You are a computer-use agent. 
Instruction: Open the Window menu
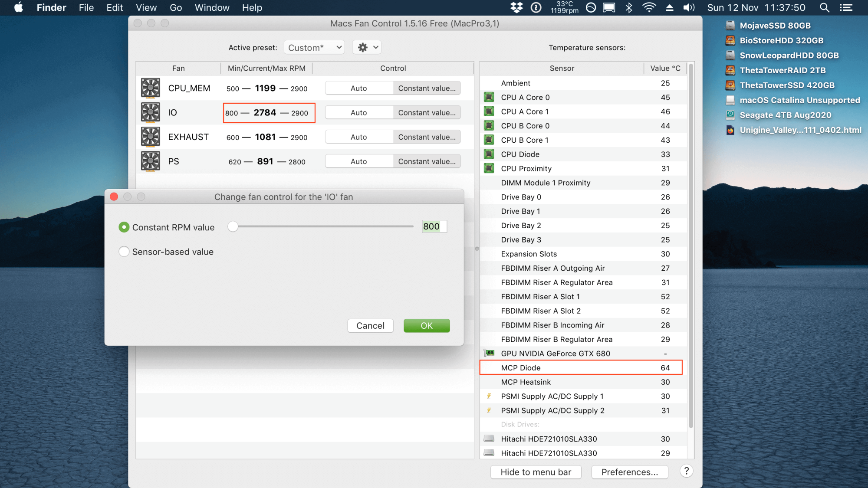tap(212, 8)
